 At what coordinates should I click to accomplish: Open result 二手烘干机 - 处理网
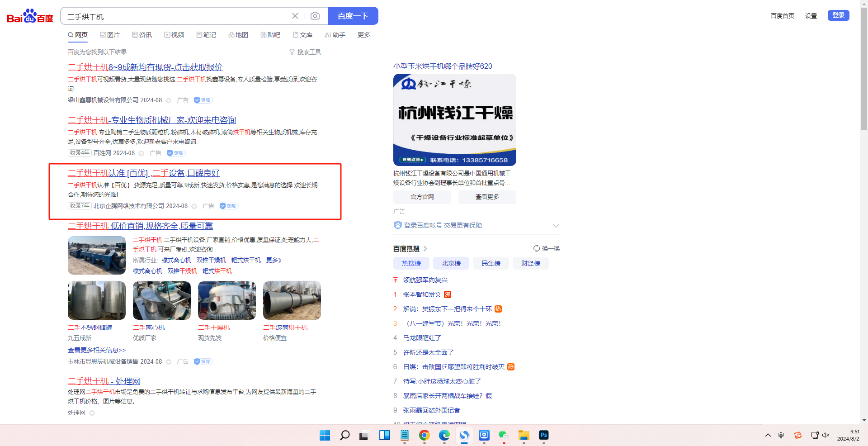pyautogui.click(x=104, y=381)
